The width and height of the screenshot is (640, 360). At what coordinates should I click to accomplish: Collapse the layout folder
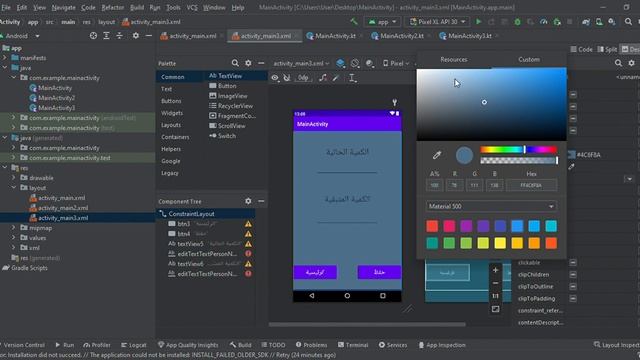pos(13,188)
